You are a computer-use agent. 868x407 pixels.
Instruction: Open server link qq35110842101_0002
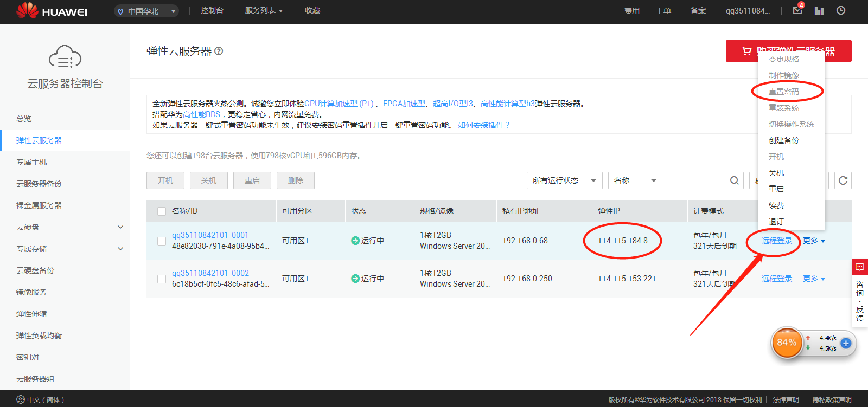coord(210,273)
